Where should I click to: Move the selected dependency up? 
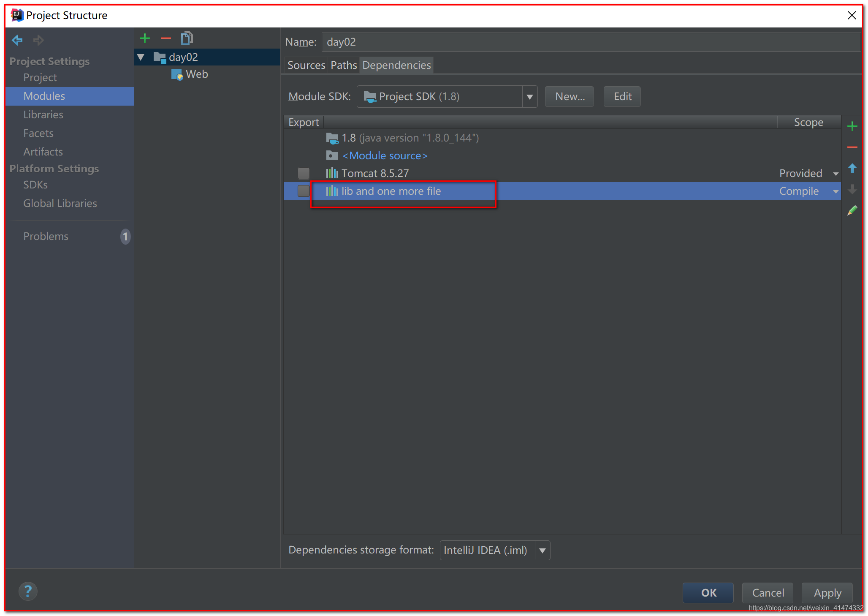pyautogui.click(x=853, y=169)
